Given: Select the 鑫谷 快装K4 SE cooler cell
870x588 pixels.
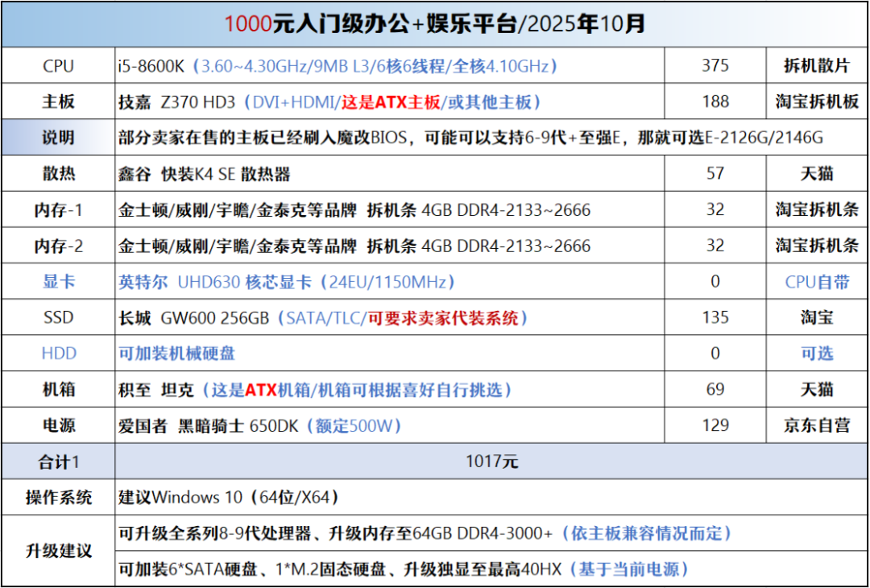Looking at the screenshot, I should click(x=204, y=174).
